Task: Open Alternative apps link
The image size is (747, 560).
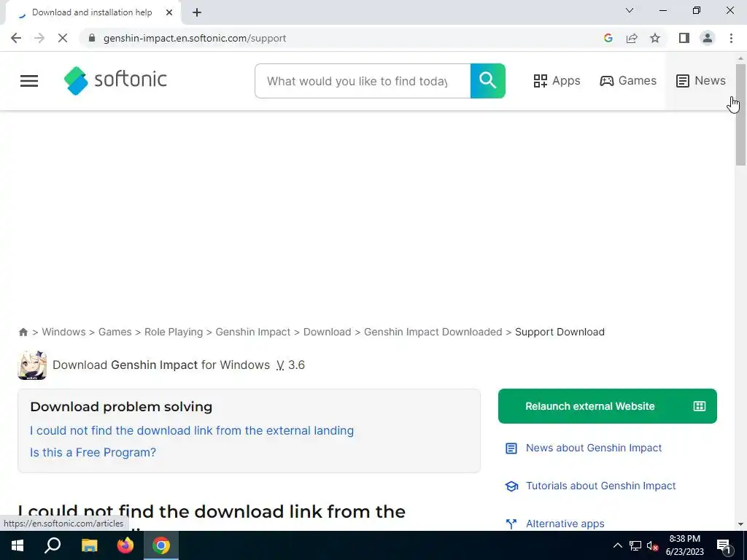Action: 565,524
